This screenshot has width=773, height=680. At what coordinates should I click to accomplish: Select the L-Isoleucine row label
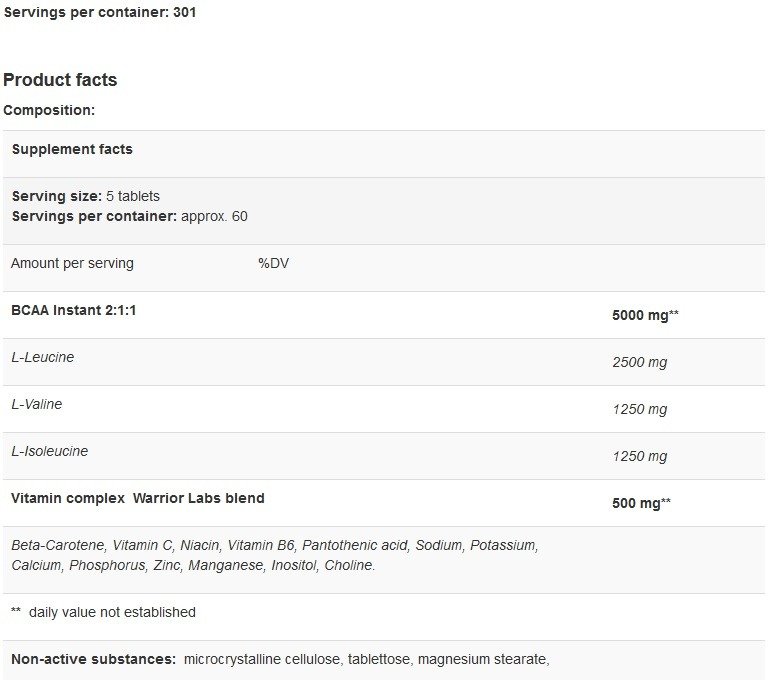[50, 451]
